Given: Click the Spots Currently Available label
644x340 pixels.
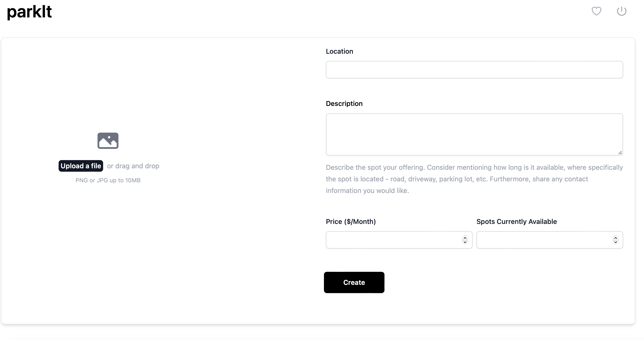Looking at the screenshot, I should tap(516, 222).
